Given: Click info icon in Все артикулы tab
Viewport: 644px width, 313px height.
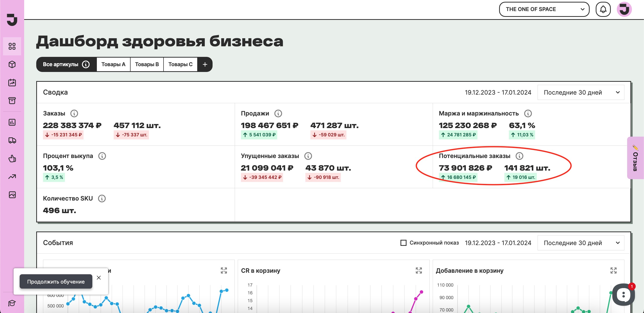Looking at the screenshot, I should coord(86,64).
